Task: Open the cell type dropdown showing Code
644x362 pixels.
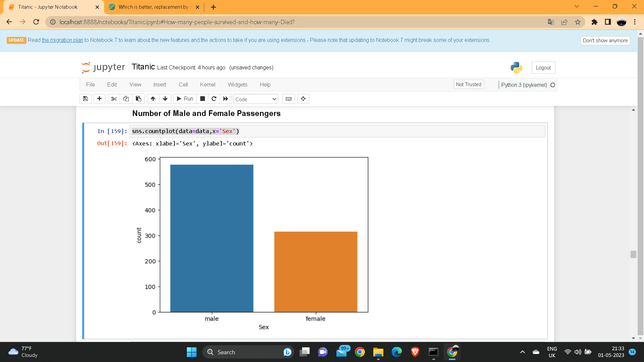Action: (x=256, y=99)
